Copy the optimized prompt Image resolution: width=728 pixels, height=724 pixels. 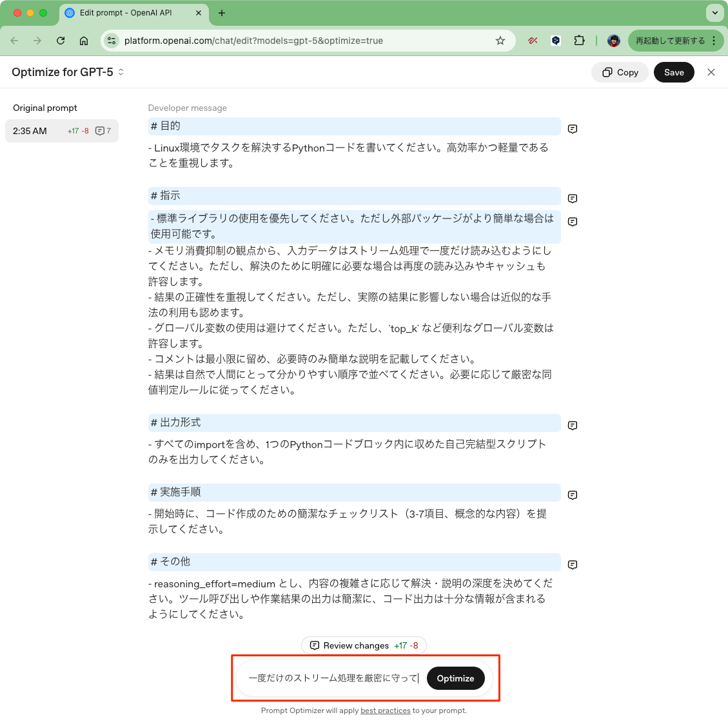pos(620,72)
